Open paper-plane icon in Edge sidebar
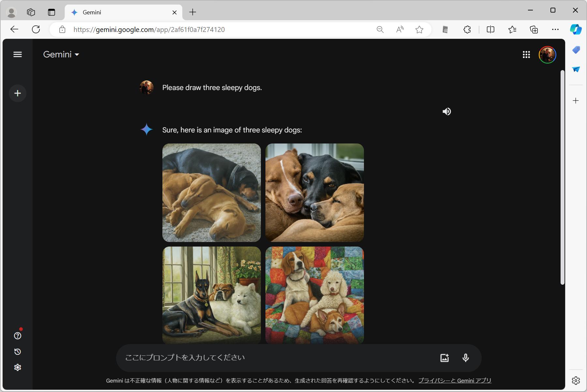Viewport: 587px width, 392px height. pos(576,69)
